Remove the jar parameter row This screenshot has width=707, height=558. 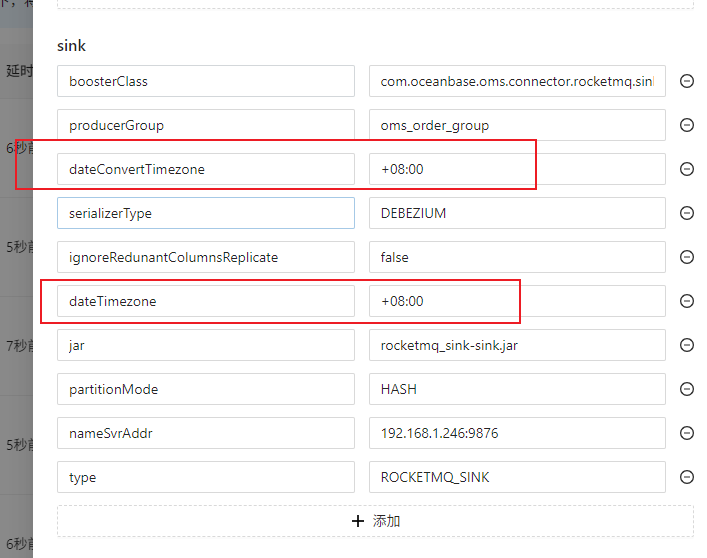pyautogui.click(x=687, y=345)
